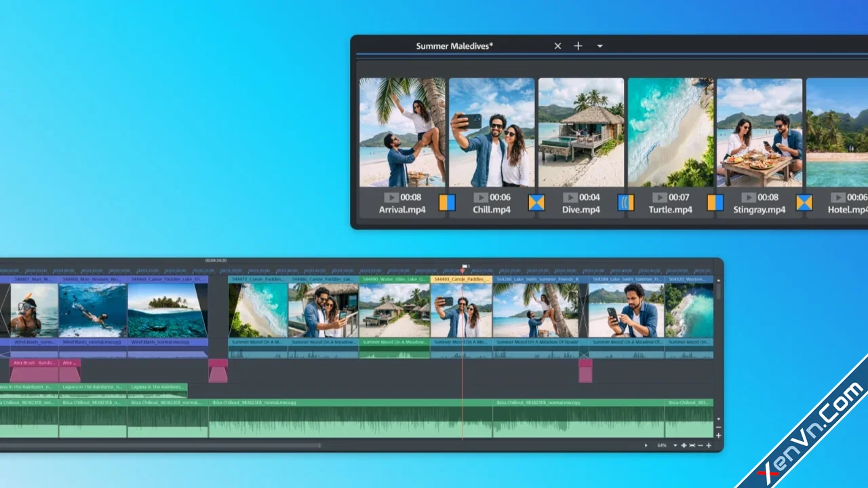Zoom out timeline with minus icon

pyautogui.click(x=701, y=446)
